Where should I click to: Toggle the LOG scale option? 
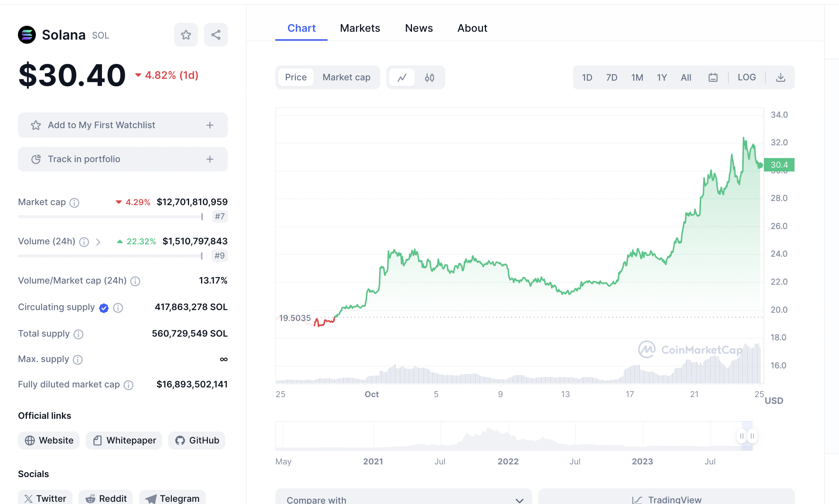tap(746, 77)
